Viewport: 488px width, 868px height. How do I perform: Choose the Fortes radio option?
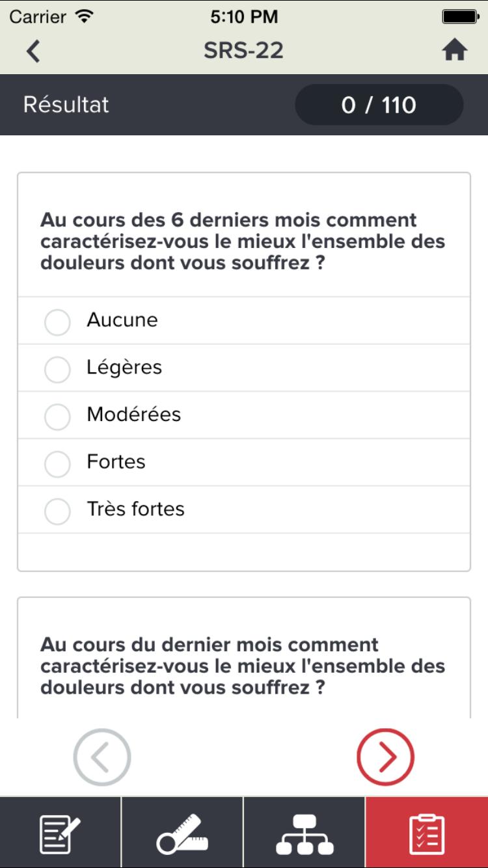tap(57, 463)
